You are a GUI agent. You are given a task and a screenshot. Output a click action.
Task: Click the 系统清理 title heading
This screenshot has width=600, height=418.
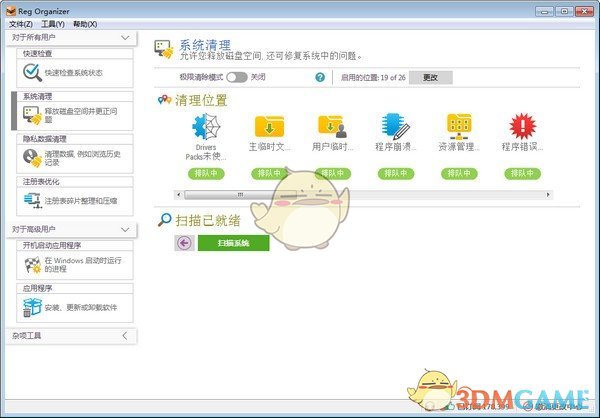205,45
